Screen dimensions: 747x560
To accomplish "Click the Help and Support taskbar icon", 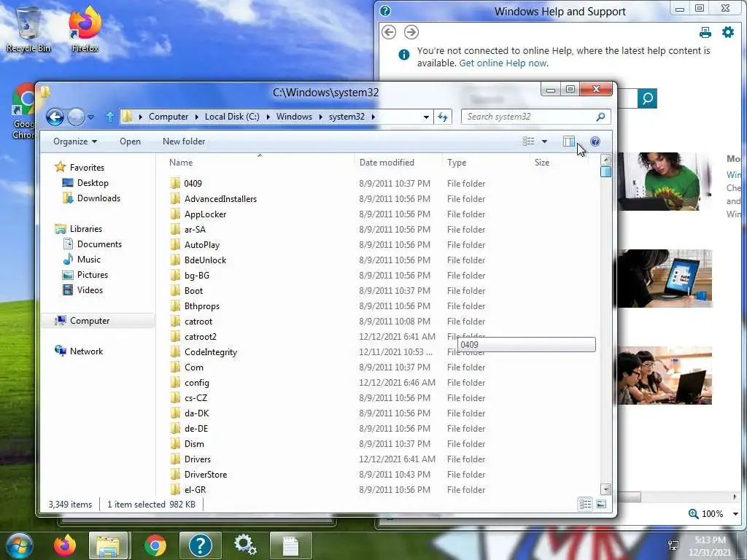I will click(200, 545).
